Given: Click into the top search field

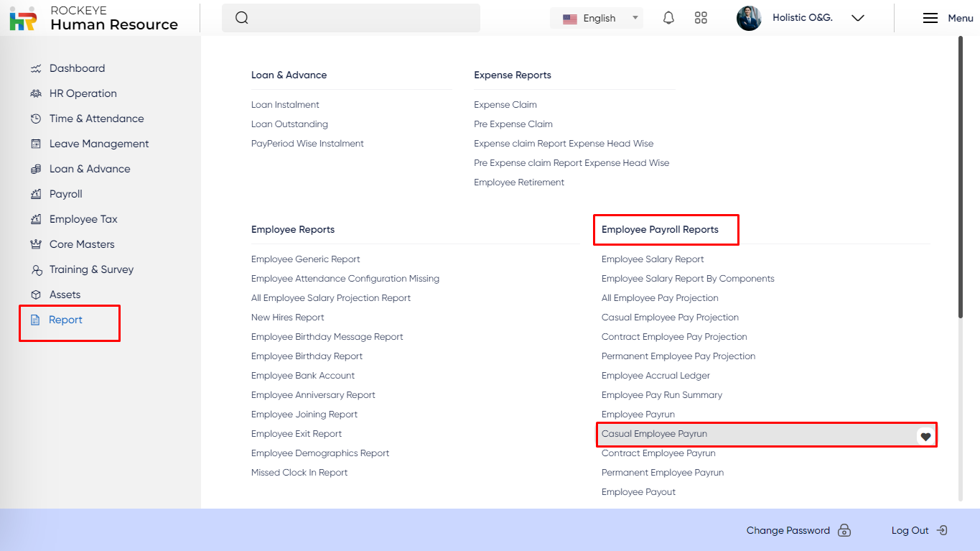Looking at the screenshot, I should [x=351, y=18].
